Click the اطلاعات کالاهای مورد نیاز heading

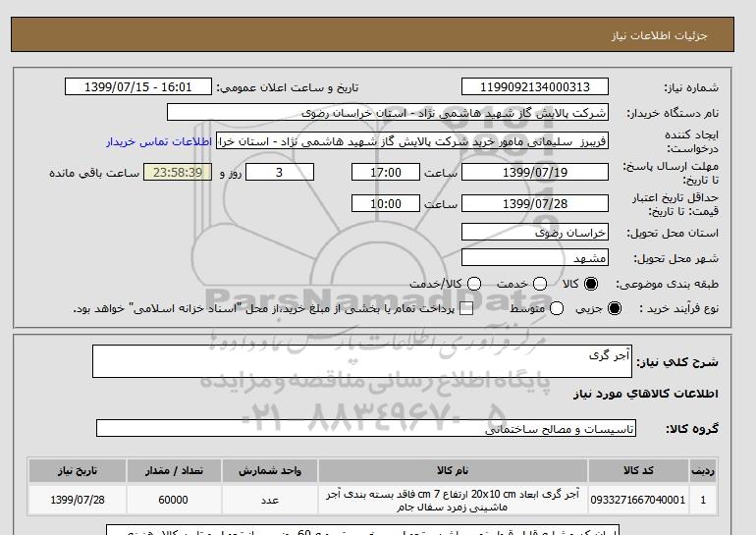click(646, 394)
